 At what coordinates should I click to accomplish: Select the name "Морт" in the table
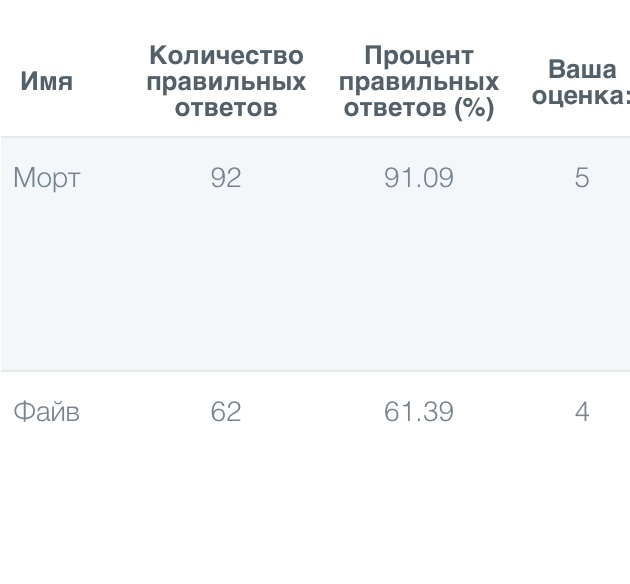[46, 178]
